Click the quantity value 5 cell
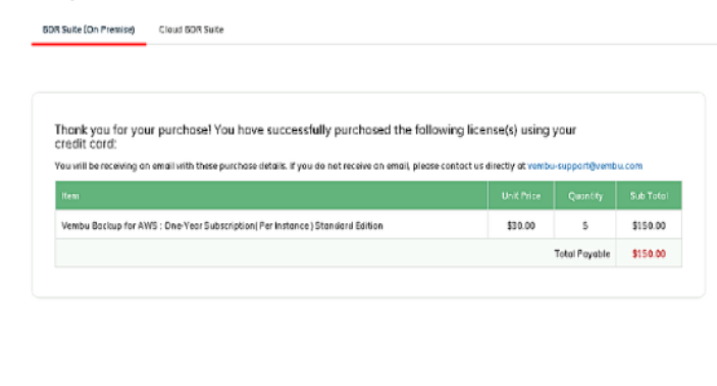Viewport: 717px width, 386px height. (585, 225)
